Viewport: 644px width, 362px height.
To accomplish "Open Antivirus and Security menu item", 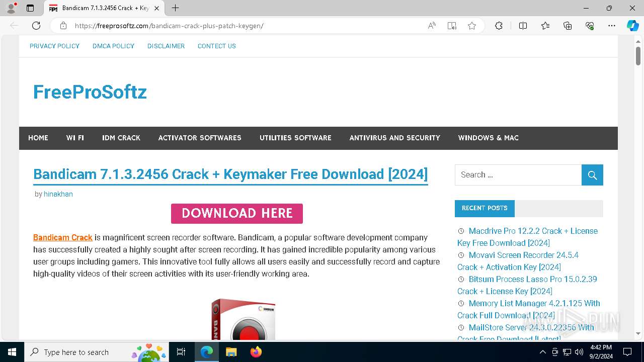I will (x=395, y=138).
